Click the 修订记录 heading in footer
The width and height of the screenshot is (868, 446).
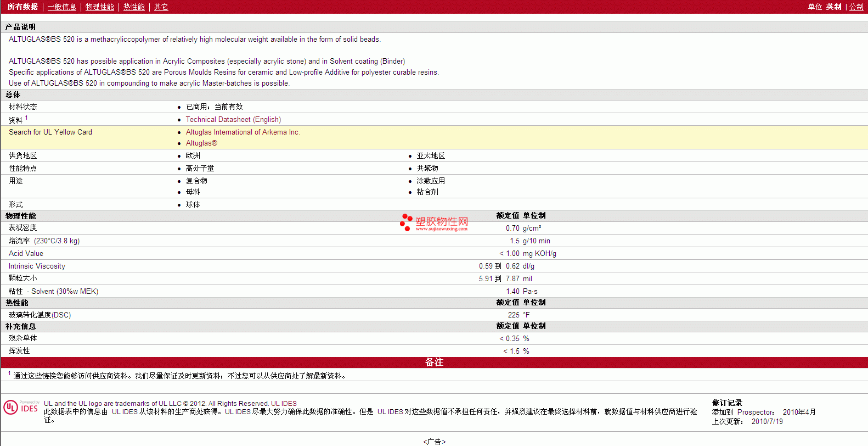point(727,403)
